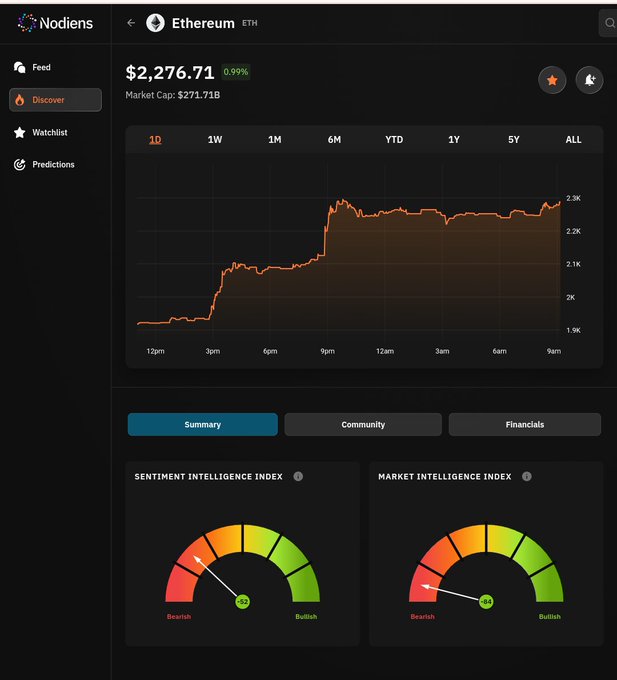Open Predictions in the sidebar
Image resolution: width=617 pixels, height=680 pixels.
pyautogui.click(x=55, y=164)
